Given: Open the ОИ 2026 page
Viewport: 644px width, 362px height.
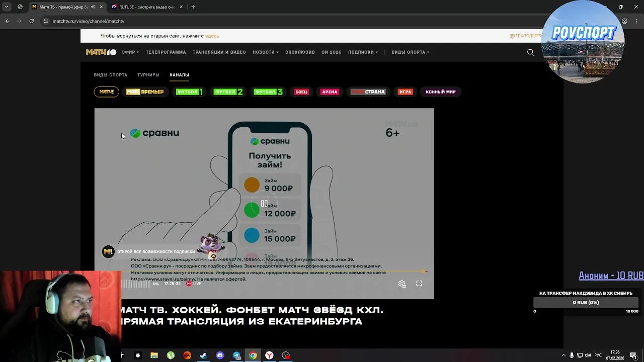Looking at the screenshot, I should tap(332, 52).
